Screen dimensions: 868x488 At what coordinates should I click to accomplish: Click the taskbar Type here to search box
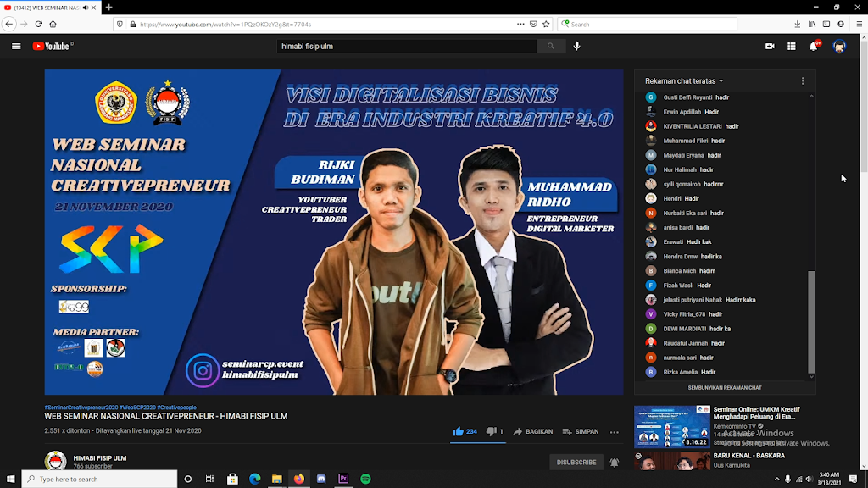click(x=100, y=480)
